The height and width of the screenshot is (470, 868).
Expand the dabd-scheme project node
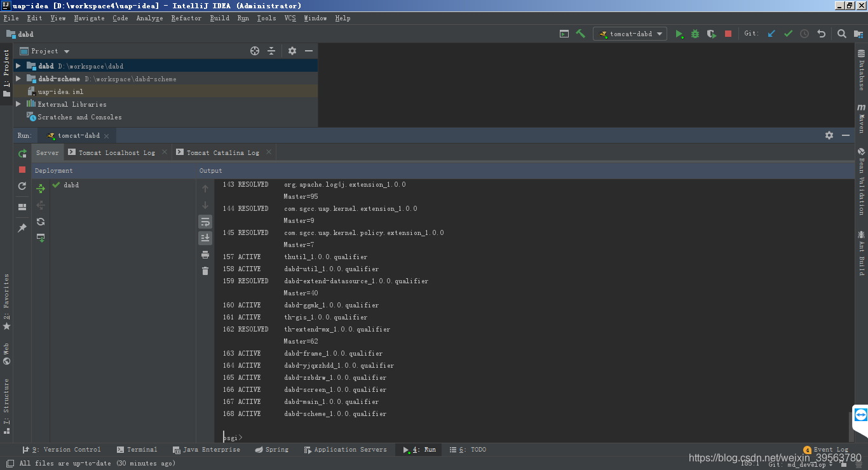18,79
